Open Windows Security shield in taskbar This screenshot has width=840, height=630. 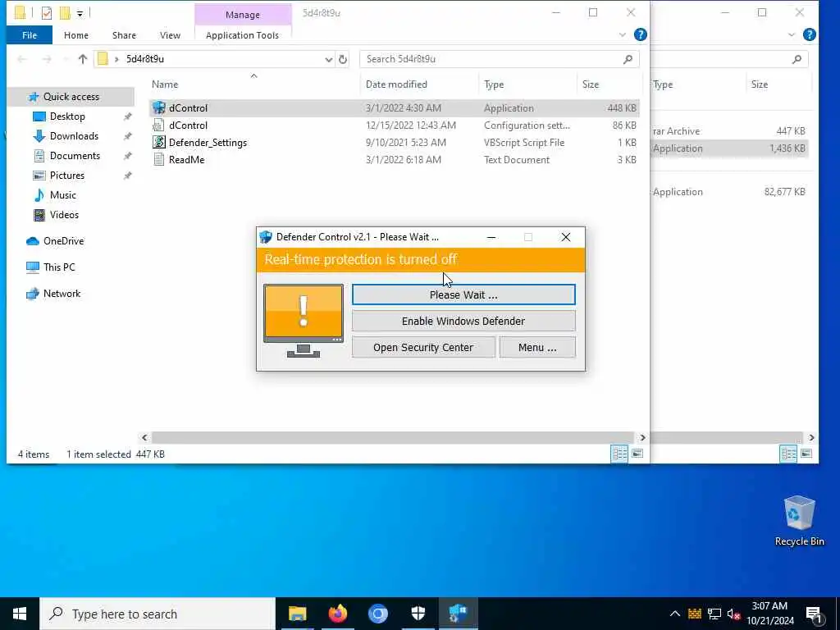tap(418, 614)
